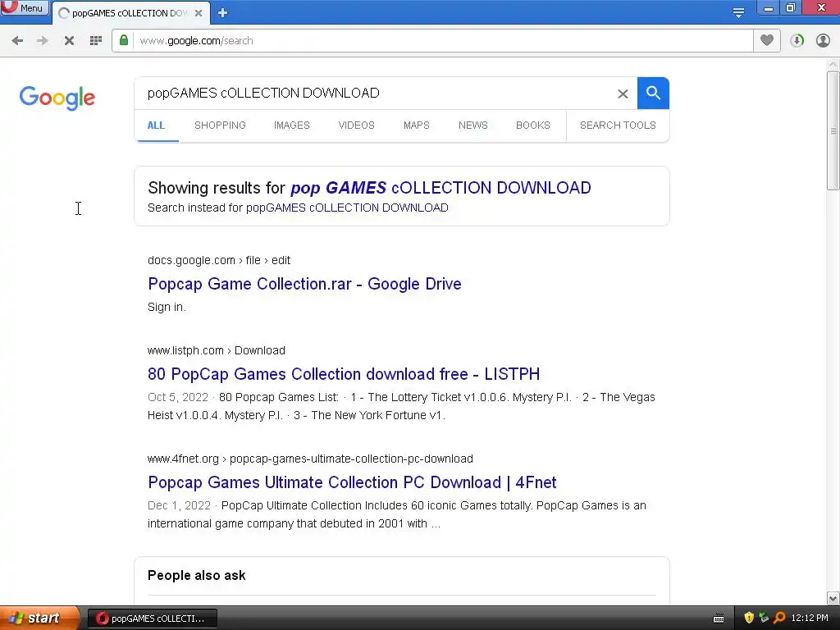Open SEARCH TOOLS options
This screenshot has width=840, height=630.
click(x=618, y=126)
